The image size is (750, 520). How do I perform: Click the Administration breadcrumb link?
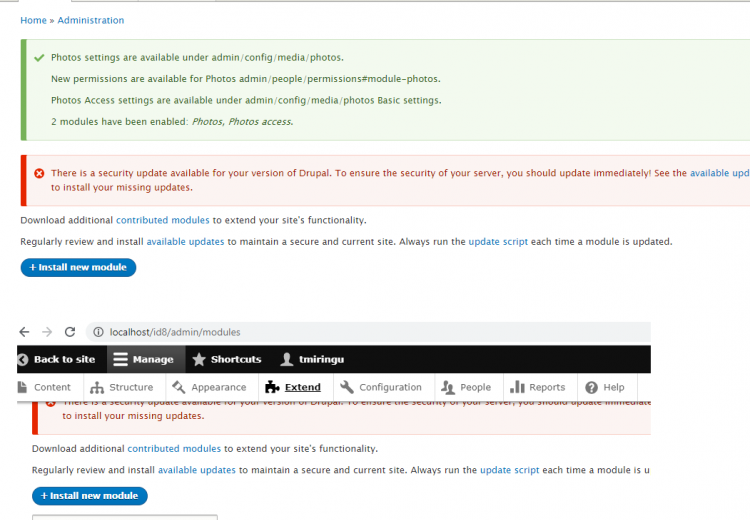coord(91,20)
